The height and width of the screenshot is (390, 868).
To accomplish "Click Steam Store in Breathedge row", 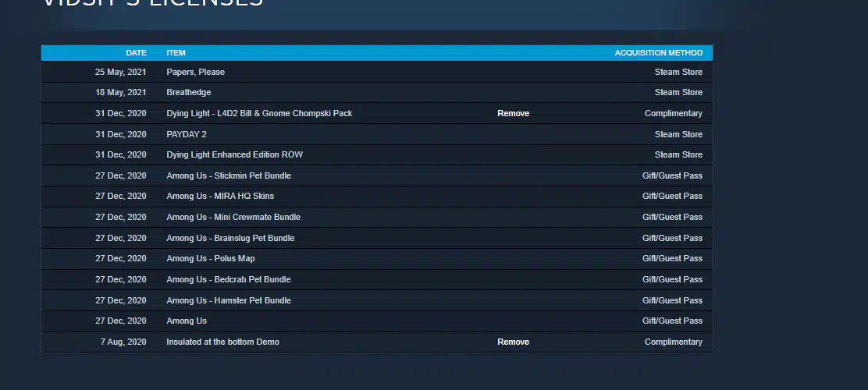I will (x=678, y=92).
